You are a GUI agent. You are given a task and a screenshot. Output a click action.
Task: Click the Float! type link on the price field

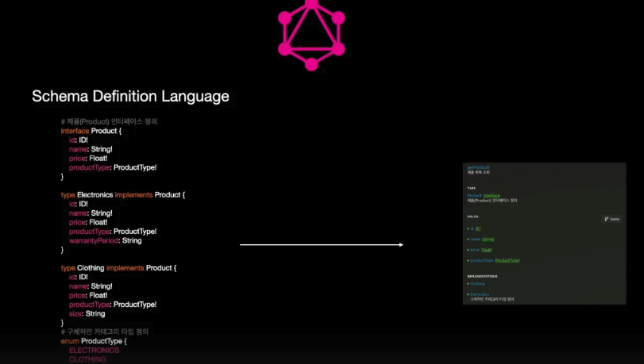[x=486, y=250]
